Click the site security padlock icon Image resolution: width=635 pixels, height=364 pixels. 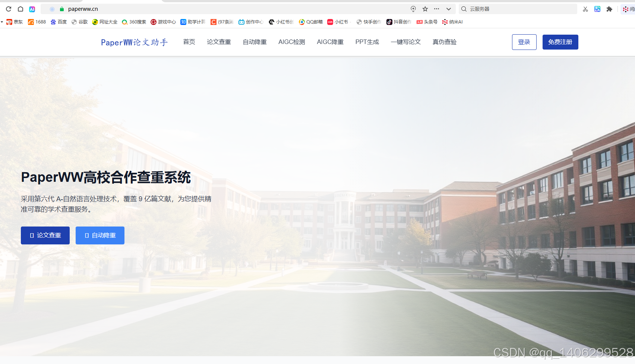(61, 9)
